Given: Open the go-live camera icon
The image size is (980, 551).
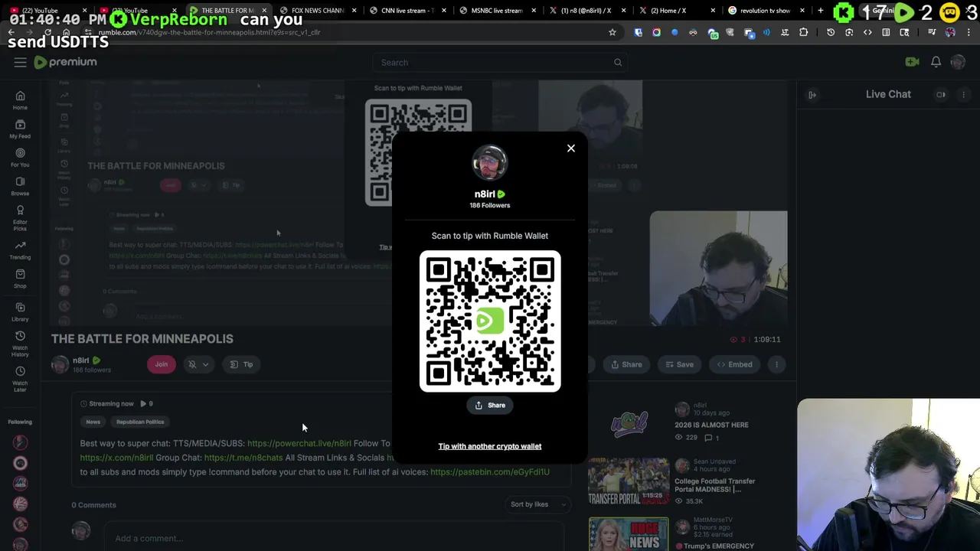Looking at the screenshot, I should pos(912,63).
